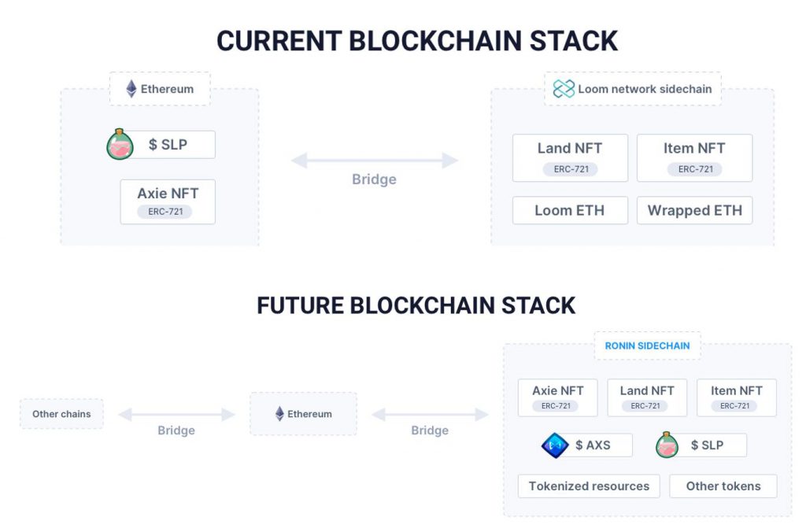Image resolution: width=806 pixels, height=532 pixels.
Task: Click the Ethereum icon in future stack
Action: tap(279, 414)
